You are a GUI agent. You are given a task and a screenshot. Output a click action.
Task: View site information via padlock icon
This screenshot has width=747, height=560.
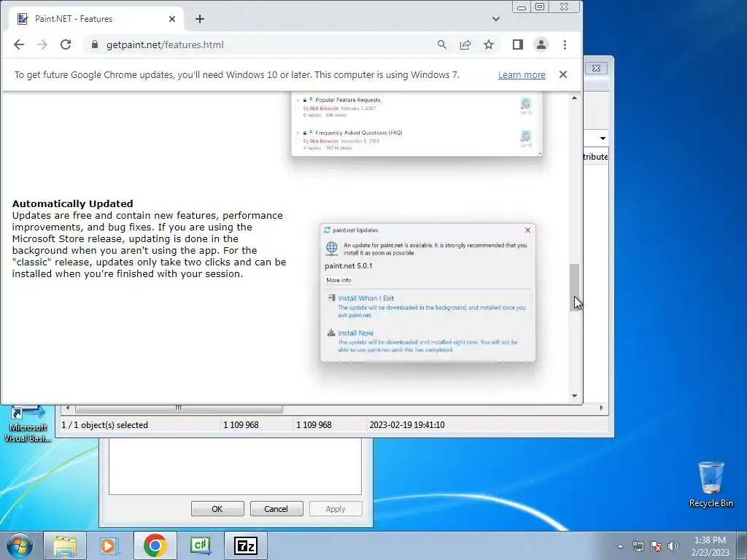[95, 44]
